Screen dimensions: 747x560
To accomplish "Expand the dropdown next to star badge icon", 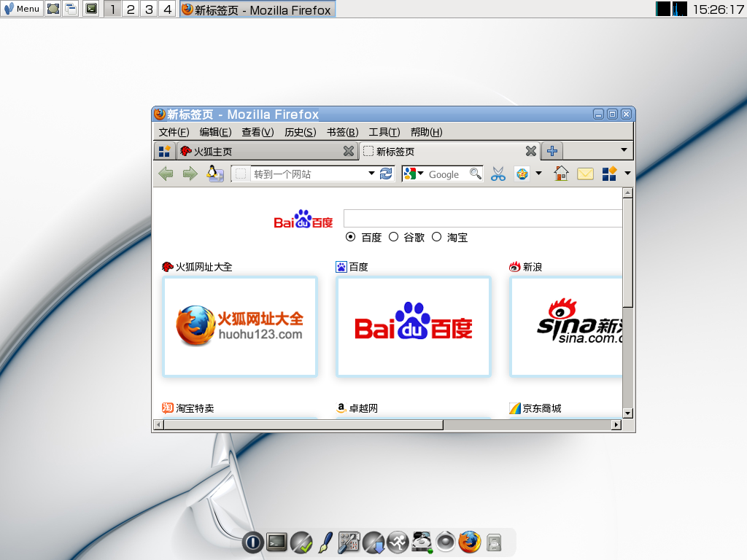I will tap(539, 174).
